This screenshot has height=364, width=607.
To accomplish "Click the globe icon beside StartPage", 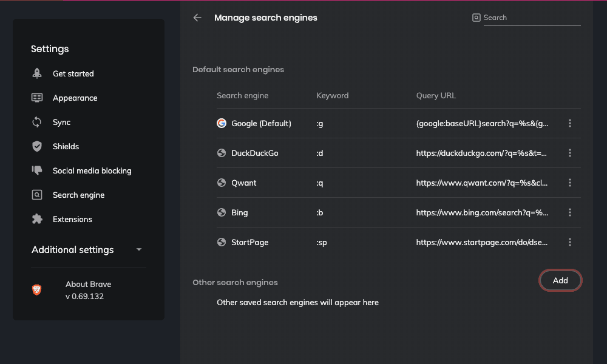I will pos(222,243).
